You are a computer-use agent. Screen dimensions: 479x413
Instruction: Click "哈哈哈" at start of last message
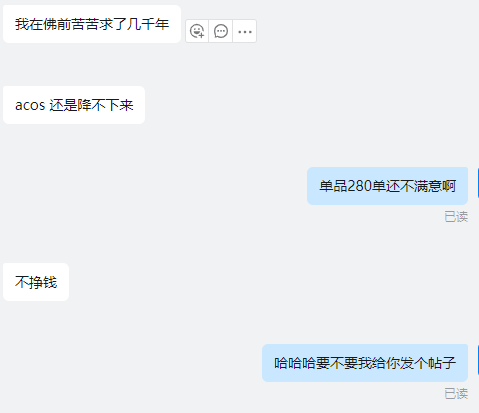point(295,363)
